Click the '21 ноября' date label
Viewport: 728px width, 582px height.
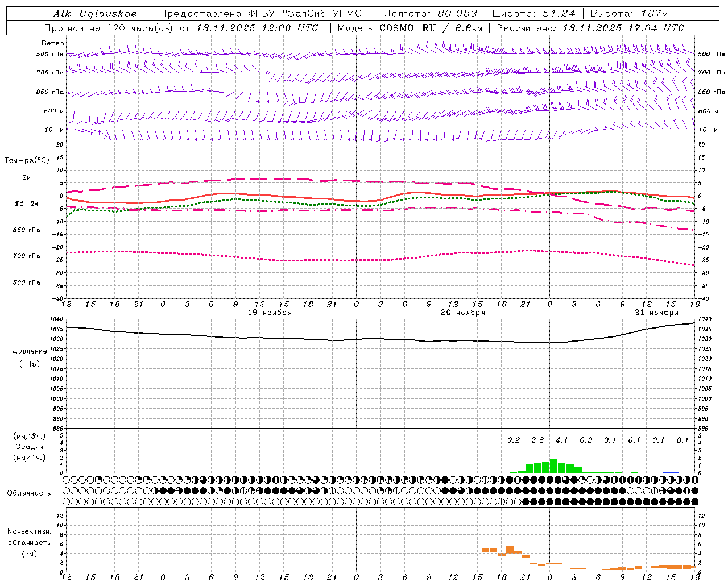656,313
